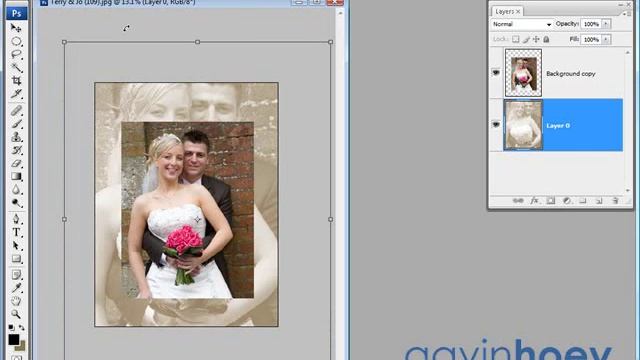Toggle lock transparent pixels
Screen dimensions: 640x360
coord(516,39)
